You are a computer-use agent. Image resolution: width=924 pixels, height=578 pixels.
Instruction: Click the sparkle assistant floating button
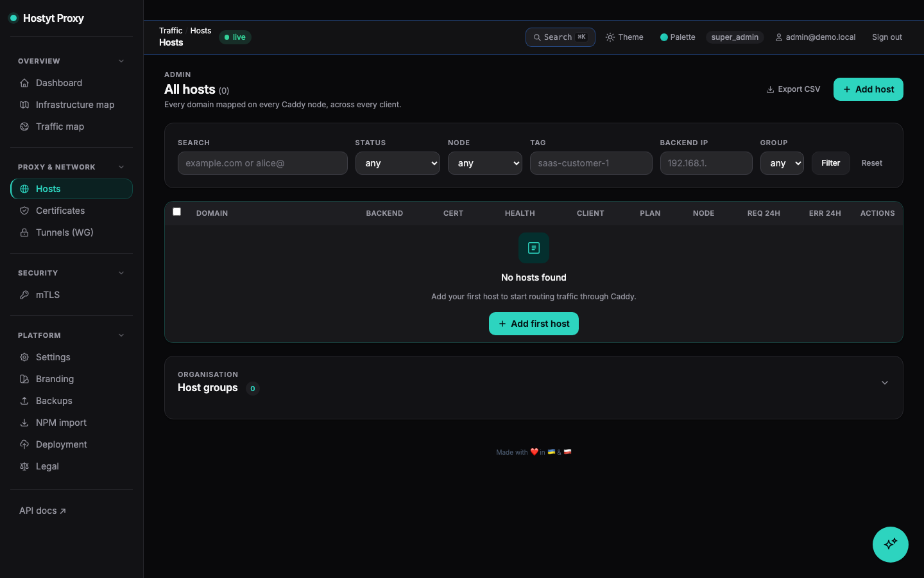coord(891,545)
